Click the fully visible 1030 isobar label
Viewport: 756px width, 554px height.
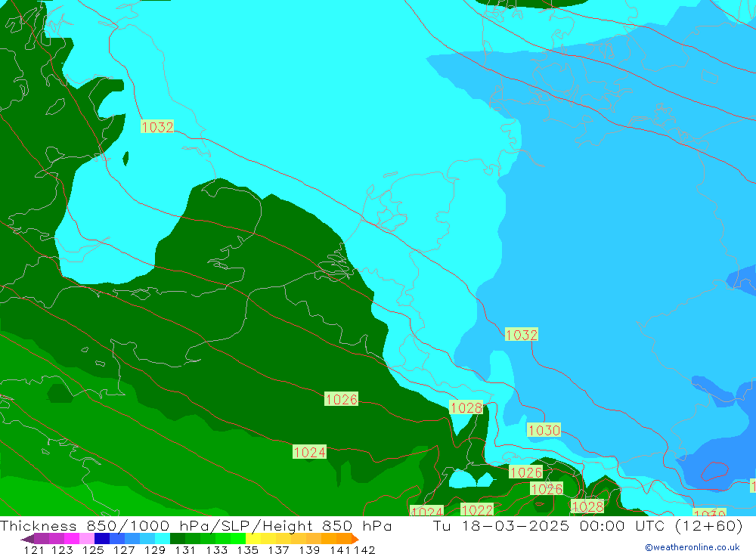coord(544,430)
